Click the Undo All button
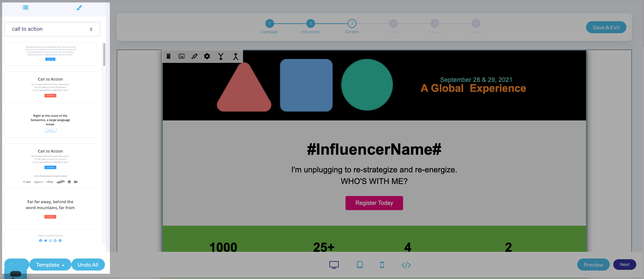 (88, 265)
